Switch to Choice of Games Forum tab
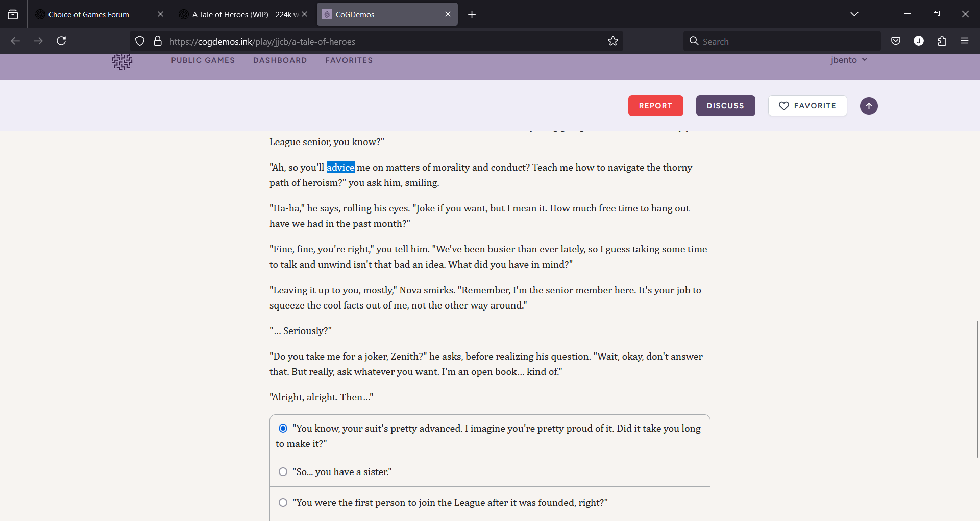 (97, 14)
